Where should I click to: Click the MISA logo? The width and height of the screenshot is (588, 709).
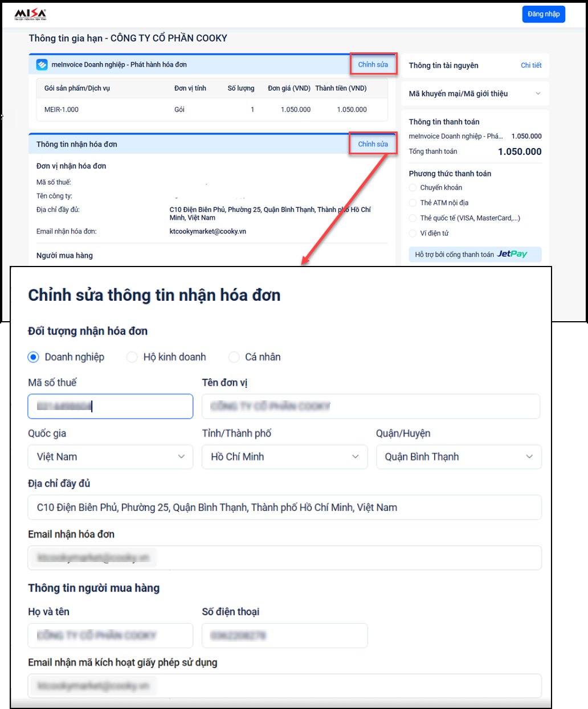[30, 14]
